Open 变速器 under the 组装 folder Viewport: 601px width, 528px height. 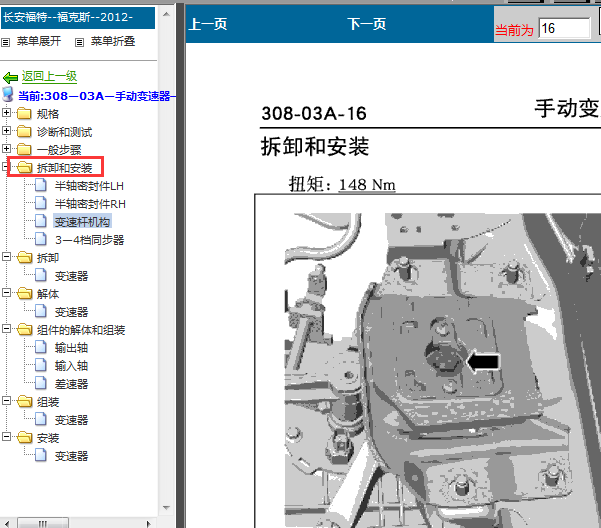point(71,420)
